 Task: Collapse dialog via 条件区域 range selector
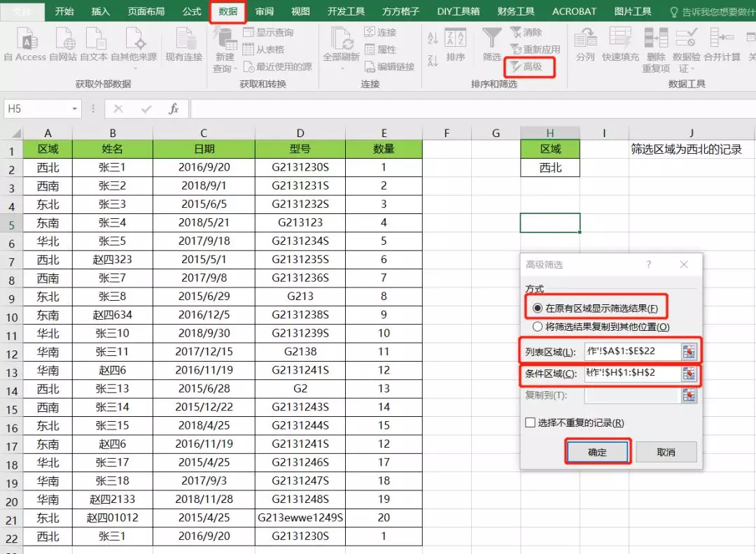point(689,374)
